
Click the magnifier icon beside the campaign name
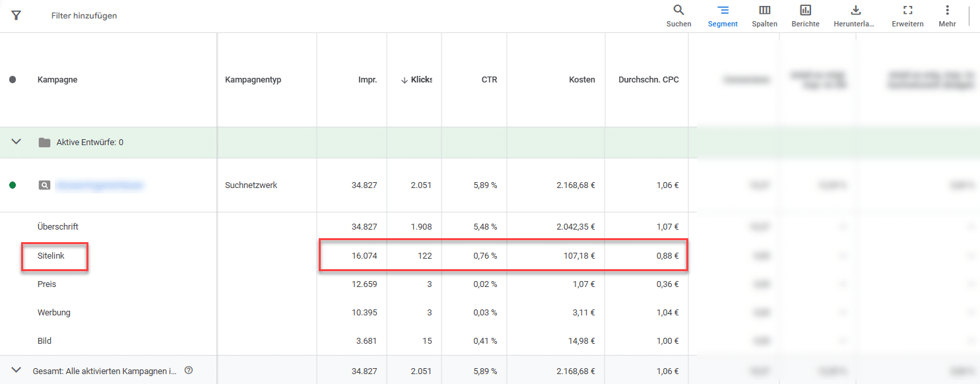point(44,185)
